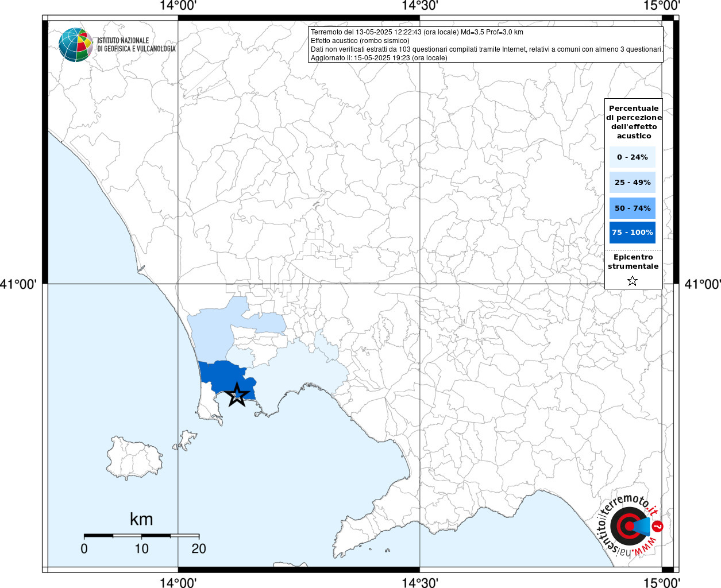Select the 0 - 24% legend swatch
Screen dimensions: 721x588
pos(633,157)
